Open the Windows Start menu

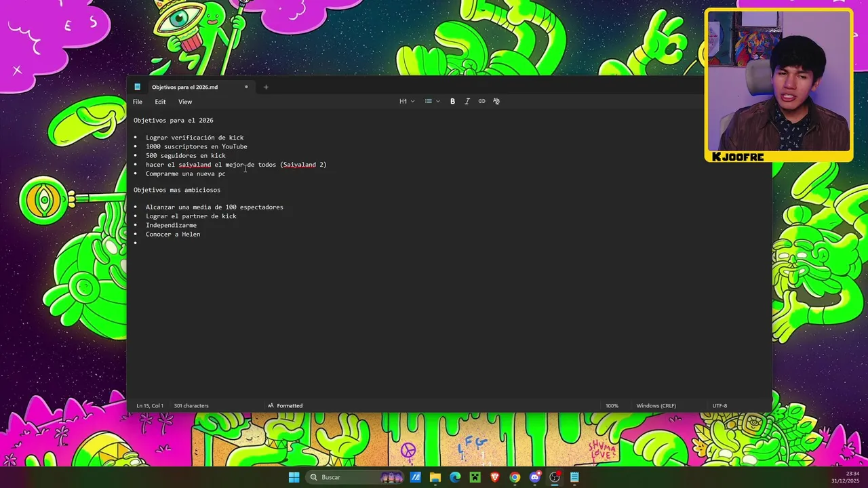(294, 477)
